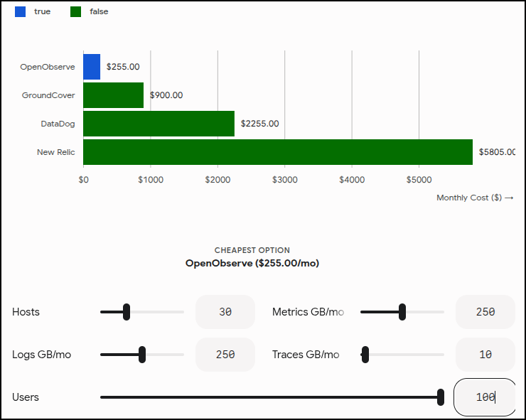This screenshot has width=526, height=420.
Task: Click the green DataDog bar
Action: point(159,124)
